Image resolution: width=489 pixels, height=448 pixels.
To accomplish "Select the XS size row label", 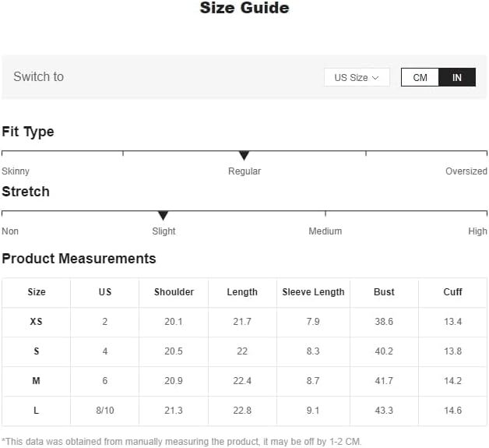I will [x=37, y=322].
